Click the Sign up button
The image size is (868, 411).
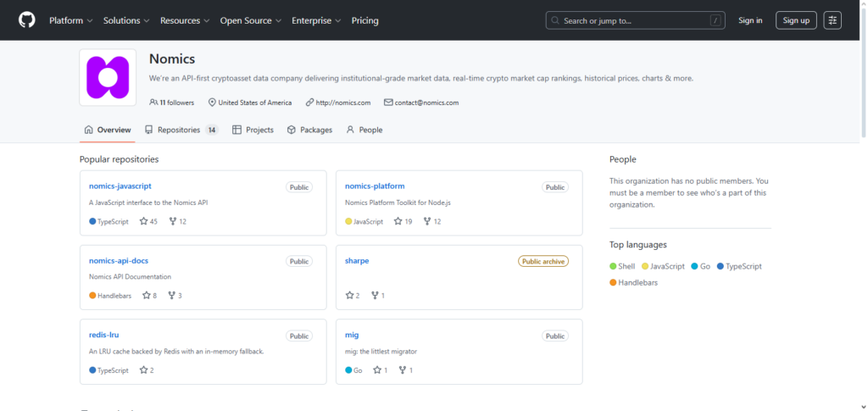coord(796,20)
